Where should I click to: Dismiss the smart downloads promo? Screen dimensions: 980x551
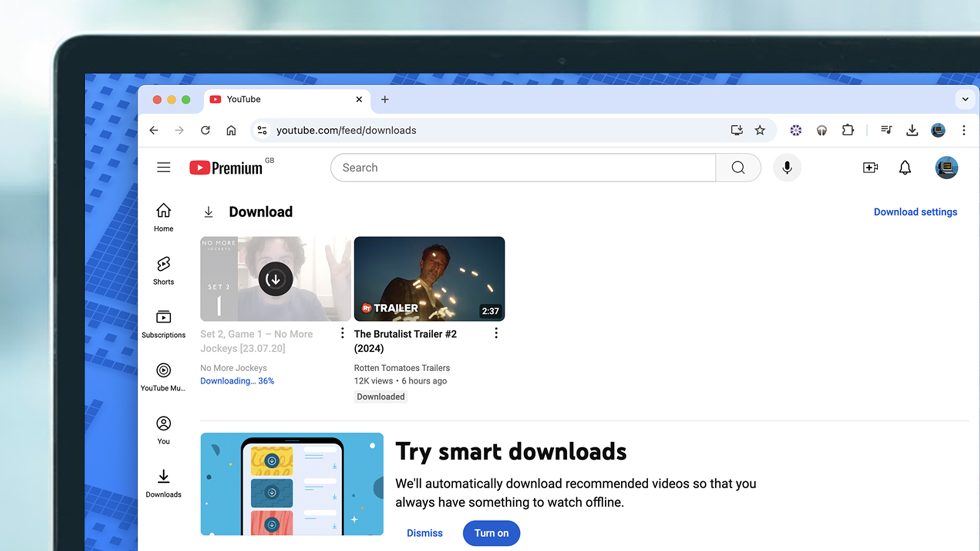click(424, 533)
